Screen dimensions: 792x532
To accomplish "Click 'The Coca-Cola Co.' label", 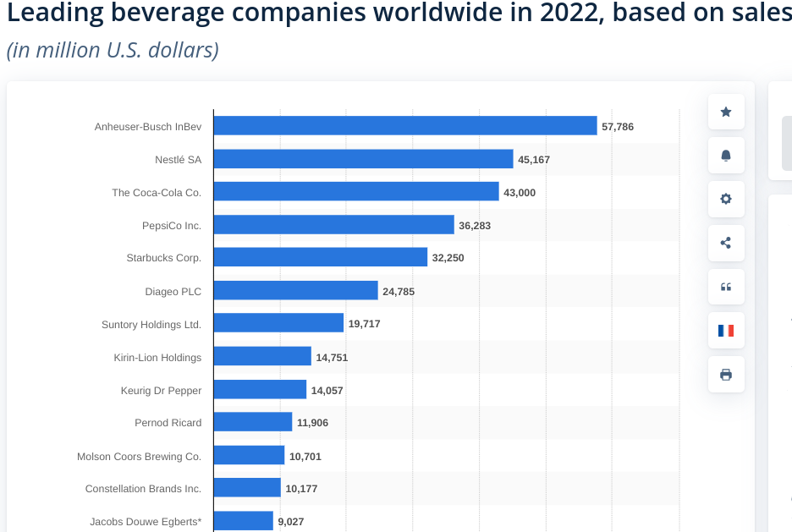I will (x=157, y=193).
